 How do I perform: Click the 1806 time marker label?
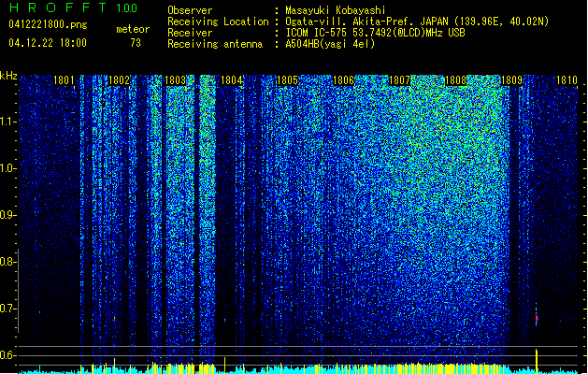pos(343,80)
